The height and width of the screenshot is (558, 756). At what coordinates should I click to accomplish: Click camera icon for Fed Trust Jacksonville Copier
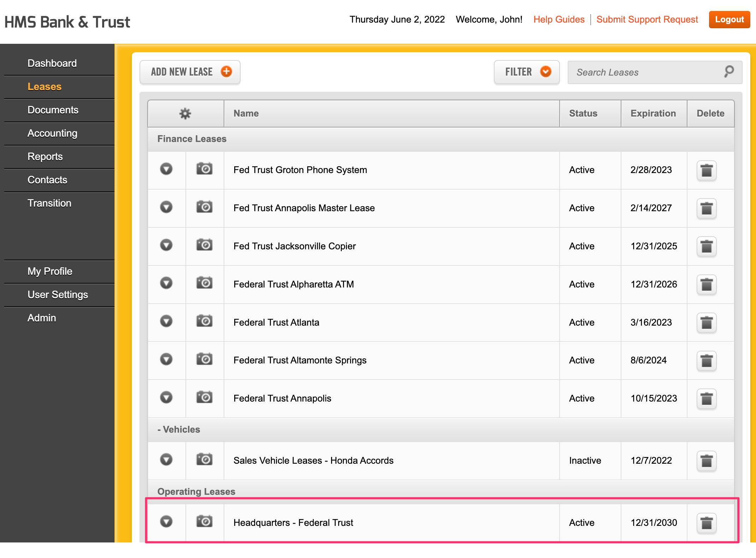coord(204,245)
